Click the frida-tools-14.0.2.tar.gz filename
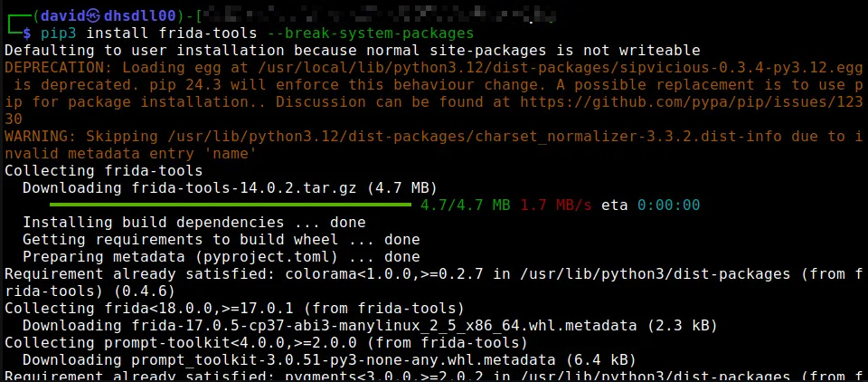The width and height of the screenshot is (868, 382). 244,188
